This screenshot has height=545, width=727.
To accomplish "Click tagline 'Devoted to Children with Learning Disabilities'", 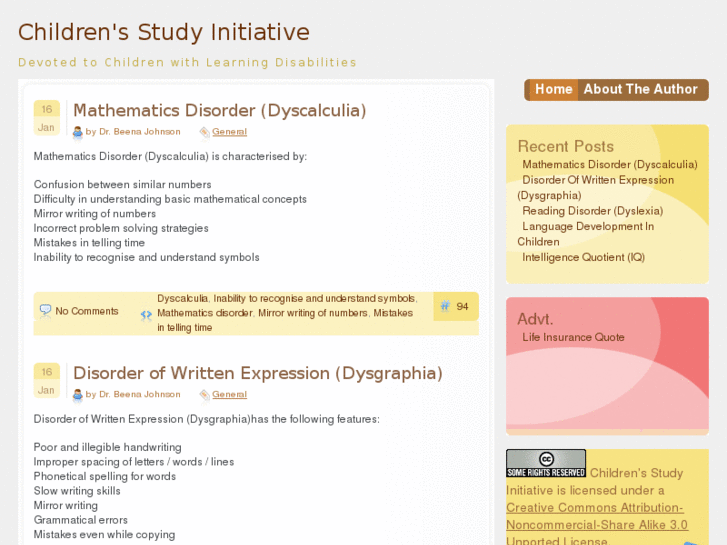I will tap(187, 62).
